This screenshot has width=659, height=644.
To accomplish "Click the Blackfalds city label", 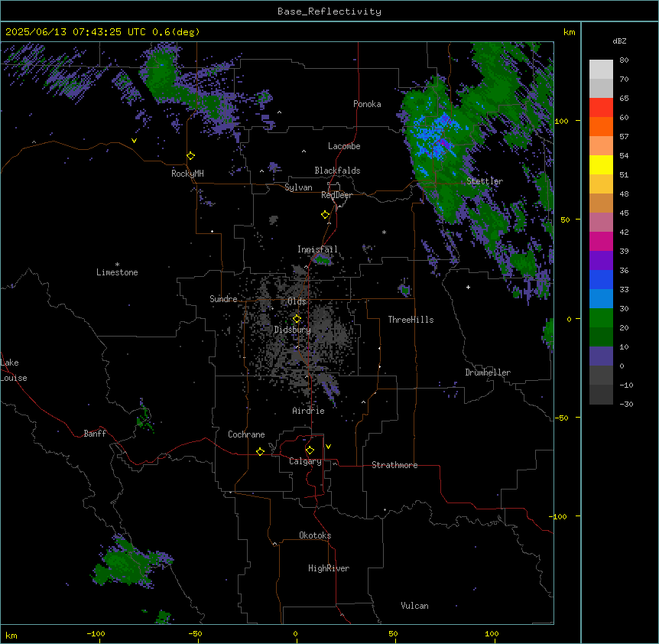I will (x=337, y=171).
